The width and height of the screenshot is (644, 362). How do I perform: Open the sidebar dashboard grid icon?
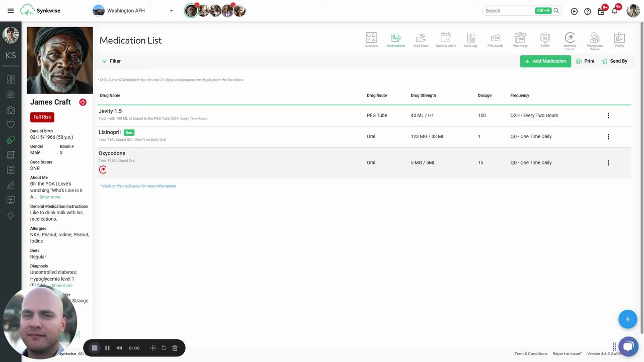[11, 79]
